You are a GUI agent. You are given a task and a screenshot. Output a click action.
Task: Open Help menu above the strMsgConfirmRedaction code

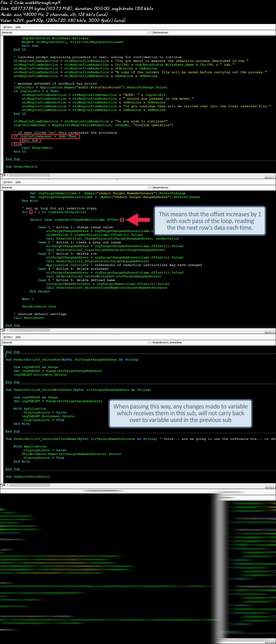pyautogui.click(x=18, y=27)
